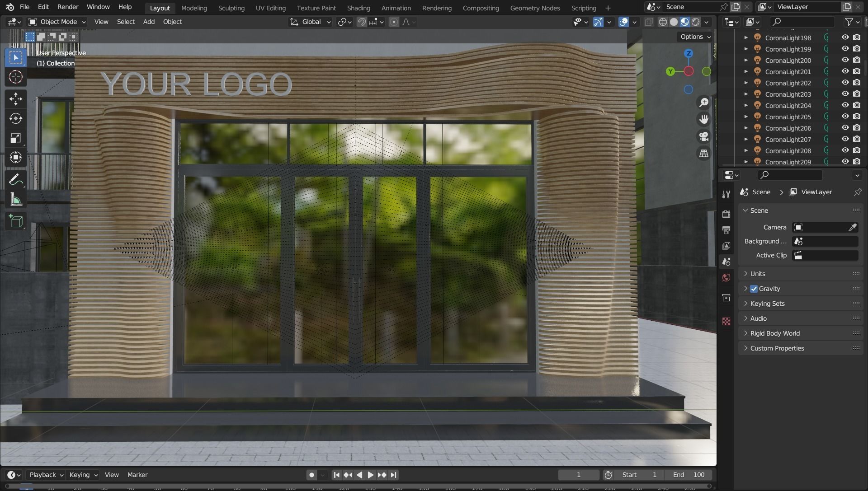Viewport: 868px width, 491px height.
Task: Select the Measure ruler tool
Action: pyautogui.click(x=16, y=199)
